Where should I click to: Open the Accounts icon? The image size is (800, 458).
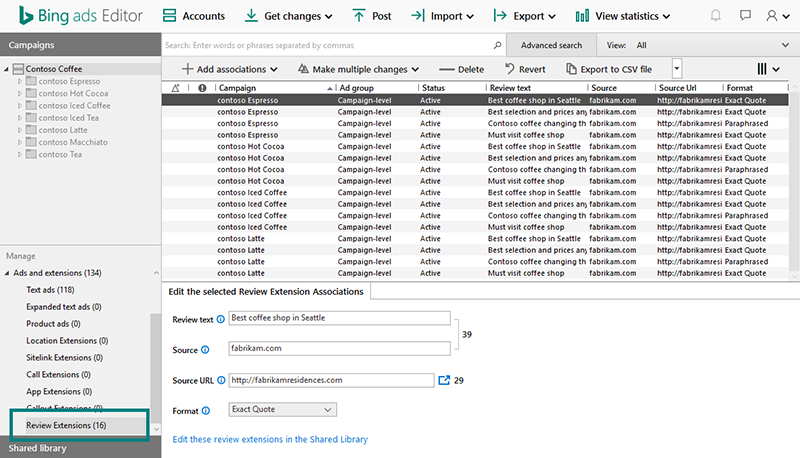(x=169, y=16)
